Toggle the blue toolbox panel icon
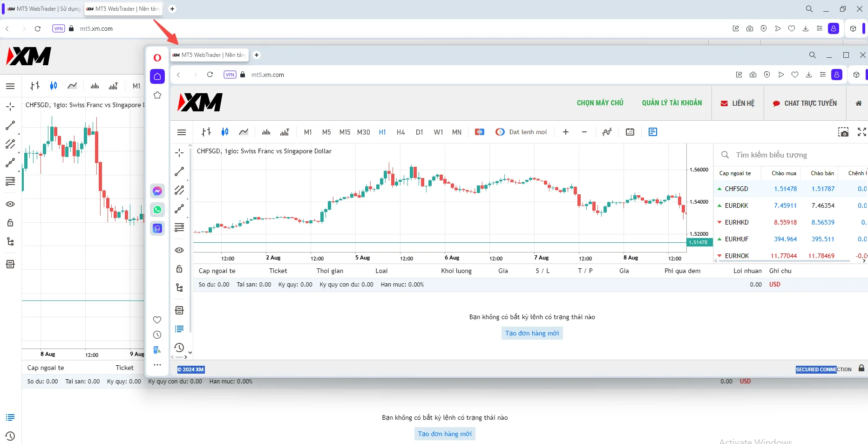 click(x=653, y=132)
